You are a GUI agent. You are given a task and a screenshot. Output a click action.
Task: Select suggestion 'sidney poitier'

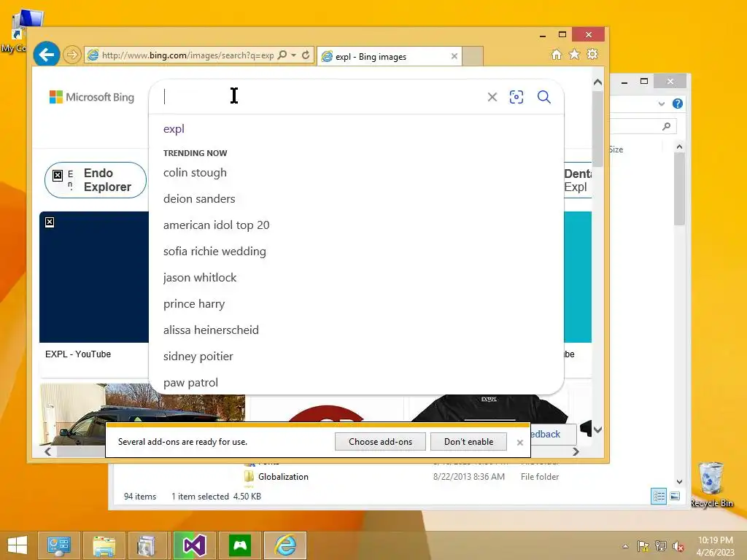tap(198, 356)
